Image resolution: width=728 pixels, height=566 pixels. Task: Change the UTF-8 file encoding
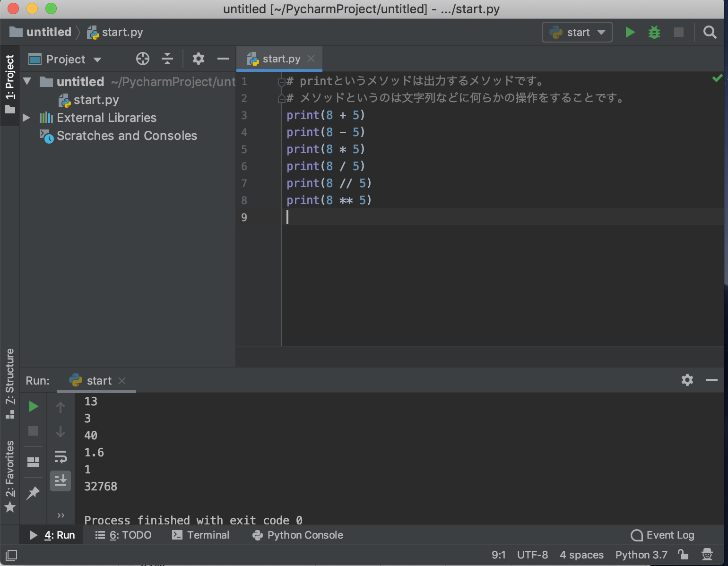pyautogui.click(x=532, y=555)
